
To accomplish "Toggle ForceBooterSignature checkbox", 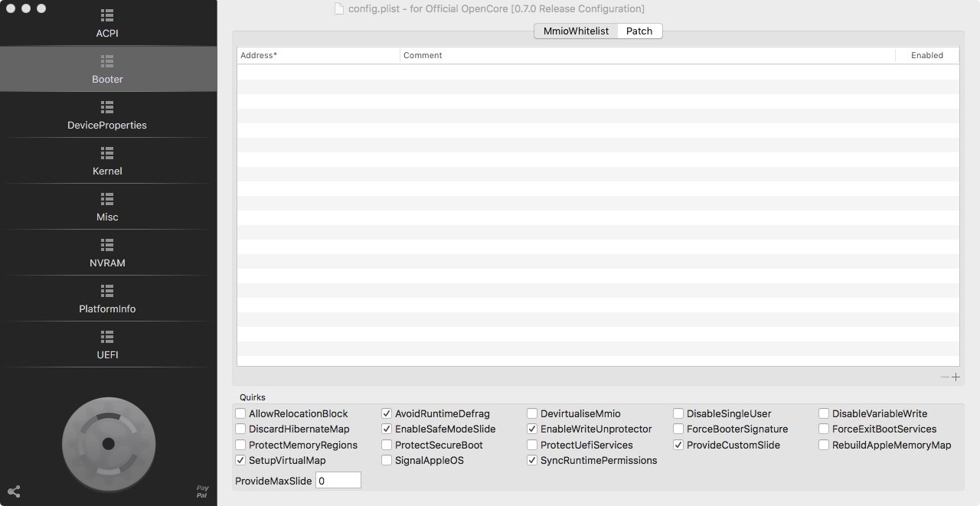I will 678,429.
